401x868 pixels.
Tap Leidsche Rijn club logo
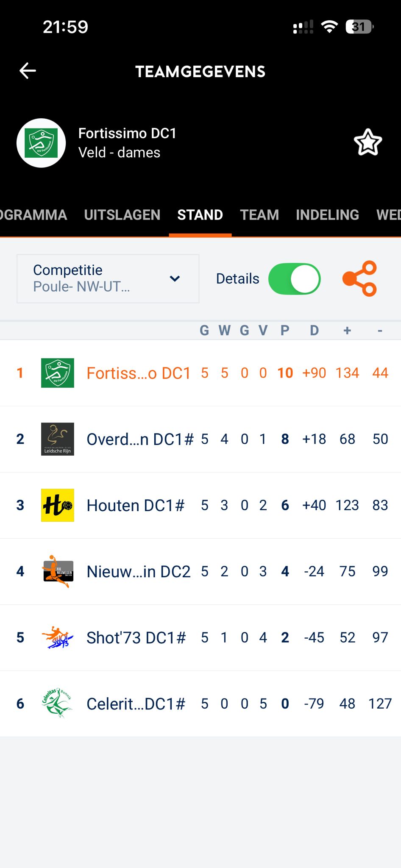point(57,439)
